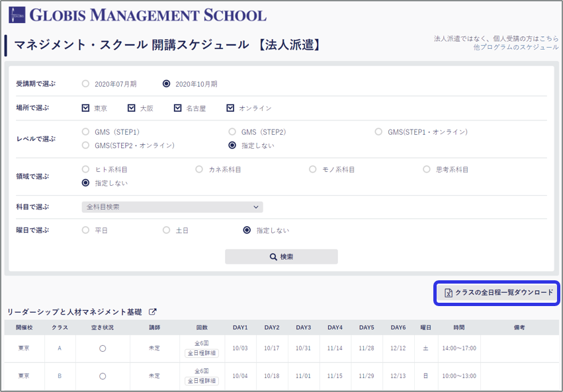This screenshot has width=563, height=392.
Task: Click クラスの全日程一覧ダウンロード button
Action: [497, 293]
